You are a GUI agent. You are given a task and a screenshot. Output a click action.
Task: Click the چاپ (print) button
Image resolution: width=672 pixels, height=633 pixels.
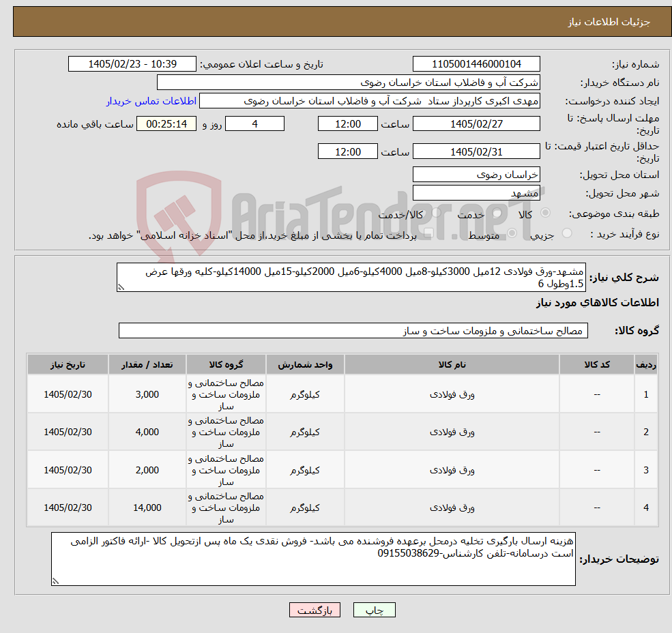(374, 610)
